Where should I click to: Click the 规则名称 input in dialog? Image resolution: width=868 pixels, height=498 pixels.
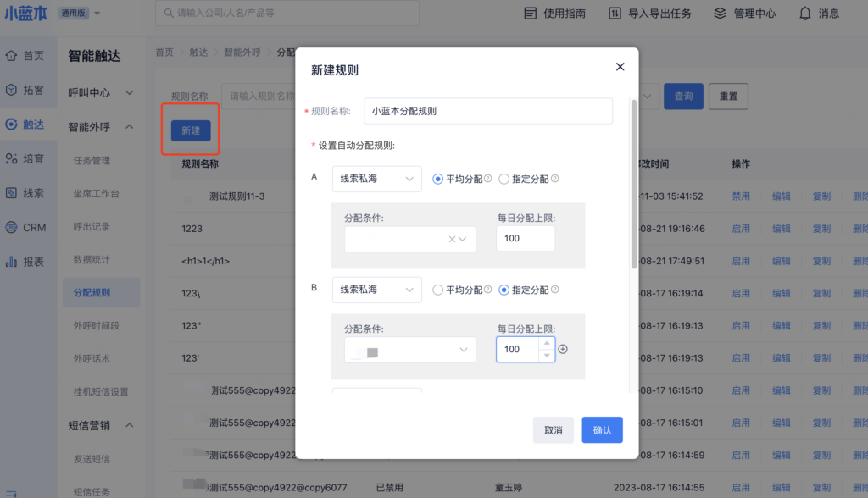tap(487, 111)
